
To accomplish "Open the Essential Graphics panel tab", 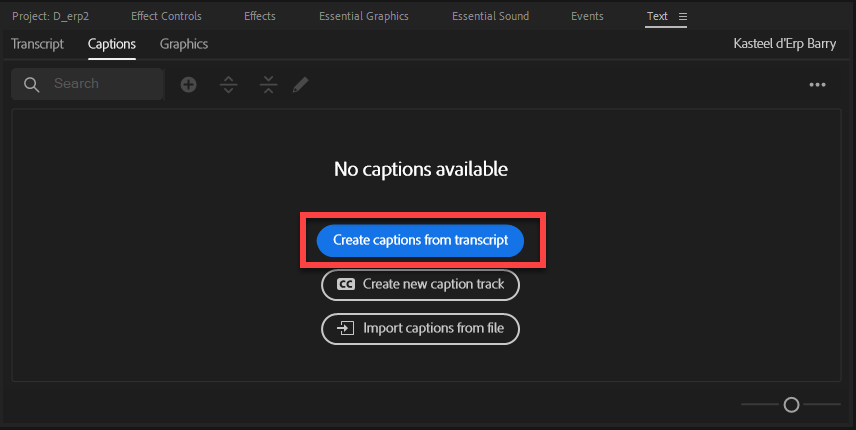I will click(x=364, y=16).
